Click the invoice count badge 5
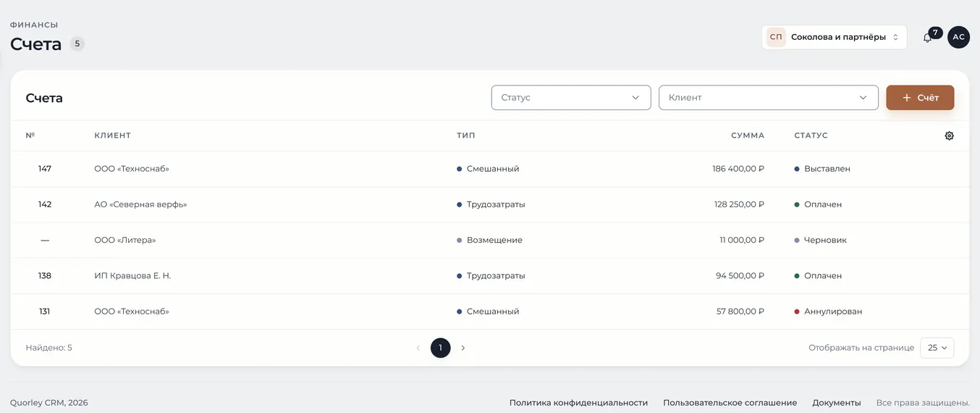This screenshot has width=980, height=413. [x=77, y=43]
